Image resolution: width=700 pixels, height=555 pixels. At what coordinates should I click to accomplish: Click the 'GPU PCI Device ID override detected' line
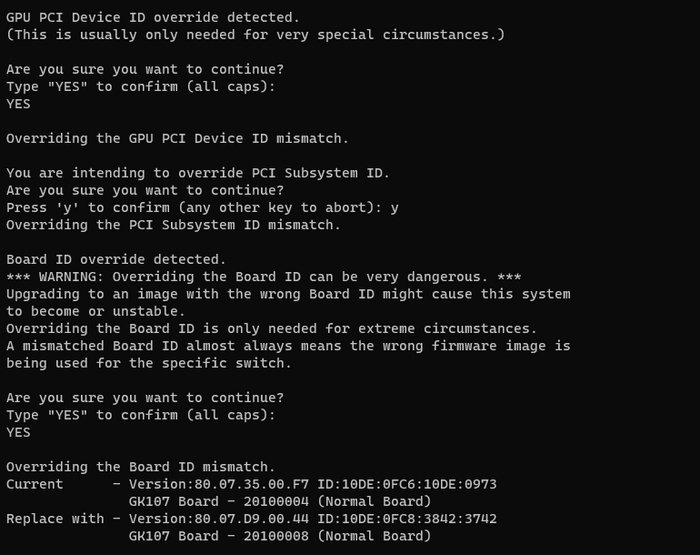(x=152, y=17)
